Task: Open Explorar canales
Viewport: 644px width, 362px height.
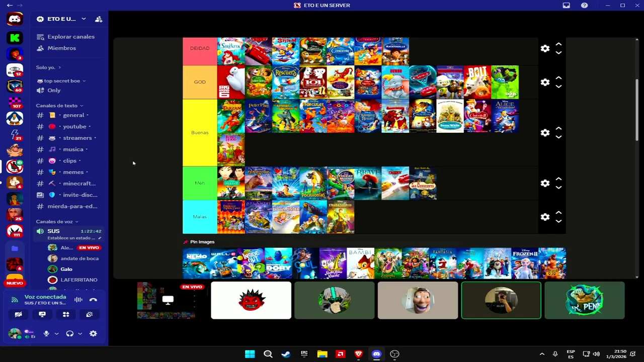Action: point(67,37)
